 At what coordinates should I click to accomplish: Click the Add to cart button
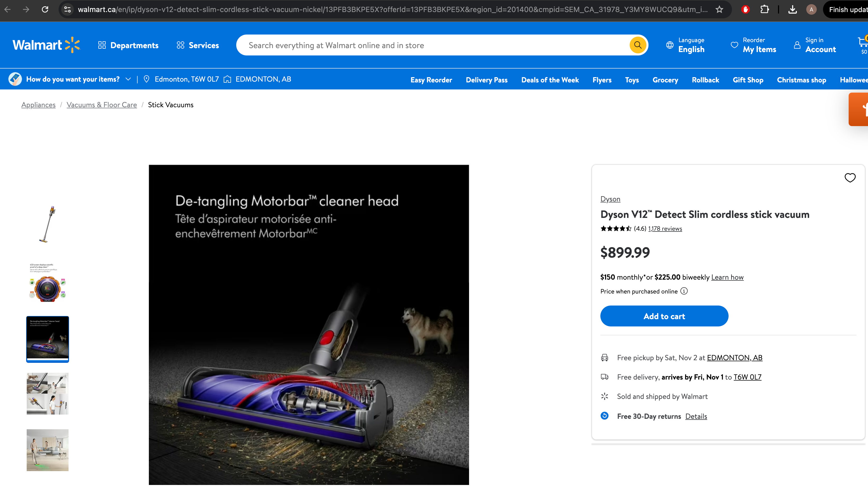coord(664,316)
